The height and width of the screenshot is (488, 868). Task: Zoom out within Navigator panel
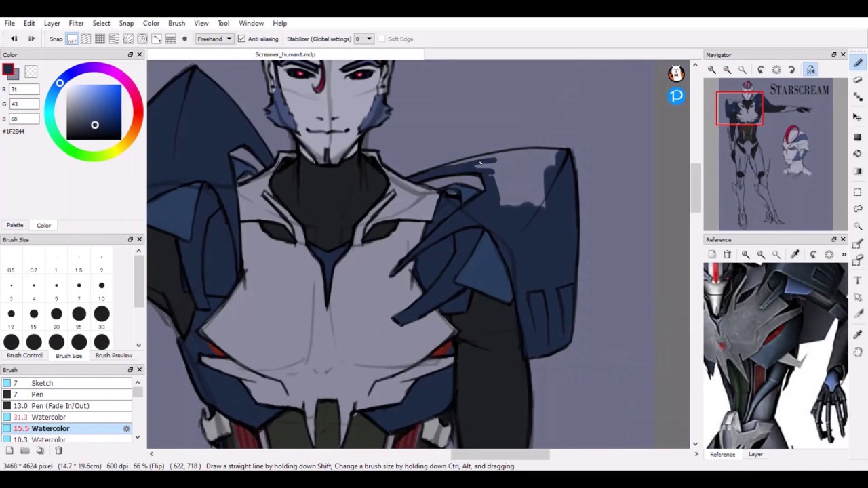click(727, 70)
